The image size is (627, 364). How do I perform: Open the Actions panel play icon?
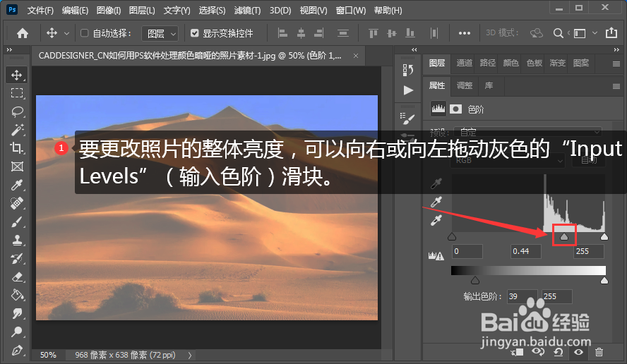coord(408,90)
